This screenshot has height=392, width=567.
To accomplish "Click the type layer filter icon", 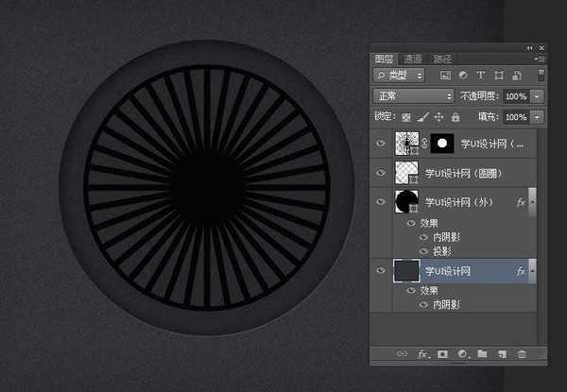I will click(480, 75).
